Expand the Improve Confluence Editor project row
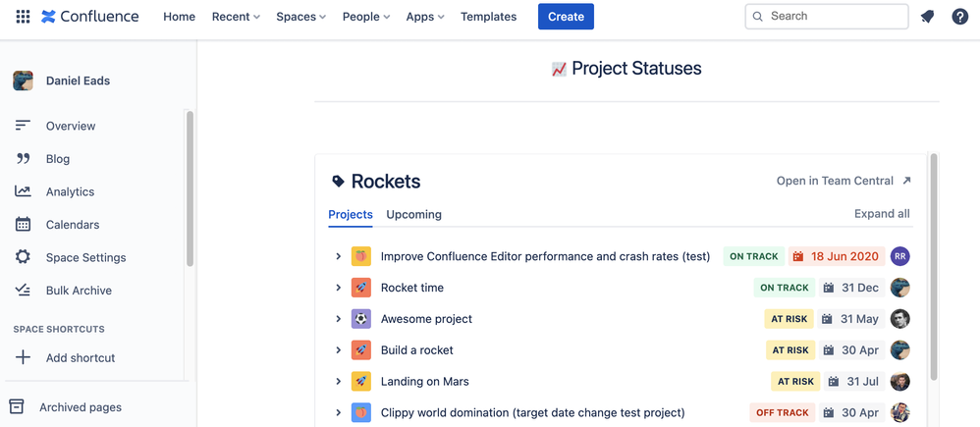 click(338, 256)
